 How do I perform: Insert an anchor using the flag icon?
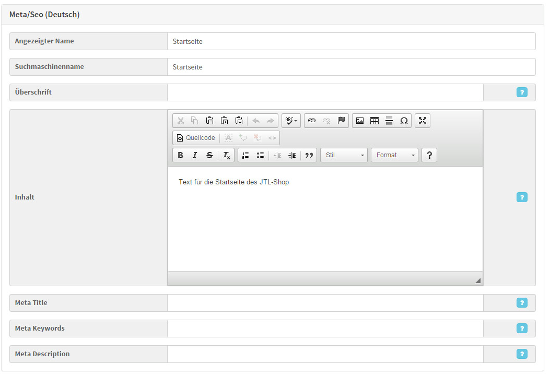tap(341, 121)
